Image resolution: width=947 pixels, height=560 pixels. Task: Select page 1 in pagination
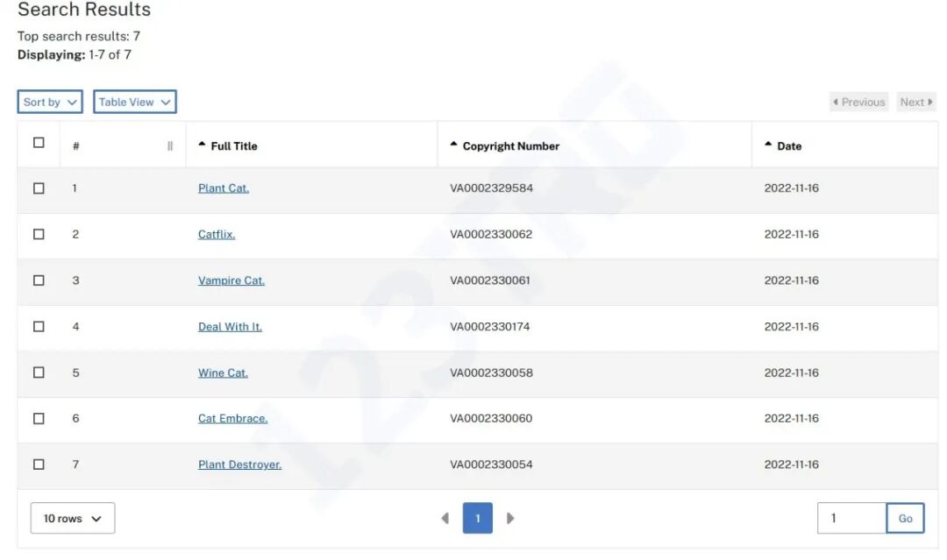pyautogui.click(x=478, y=518)
